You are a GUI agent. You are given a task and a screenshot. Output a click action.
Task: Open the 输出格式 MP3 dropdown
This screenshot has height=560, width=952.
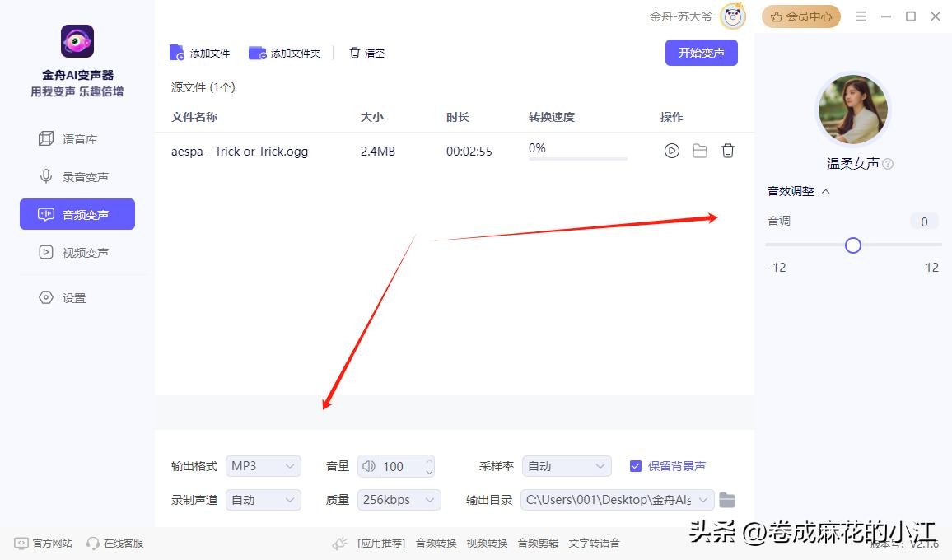click(x=263, y=466)
